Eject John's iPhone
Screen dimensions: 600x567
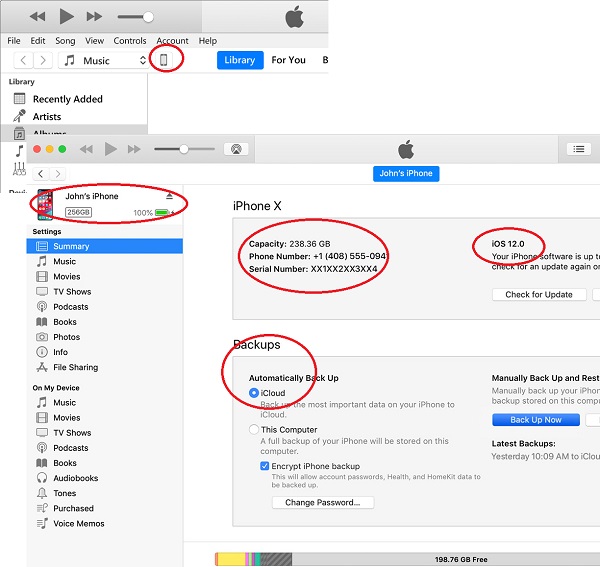[170, 196]
